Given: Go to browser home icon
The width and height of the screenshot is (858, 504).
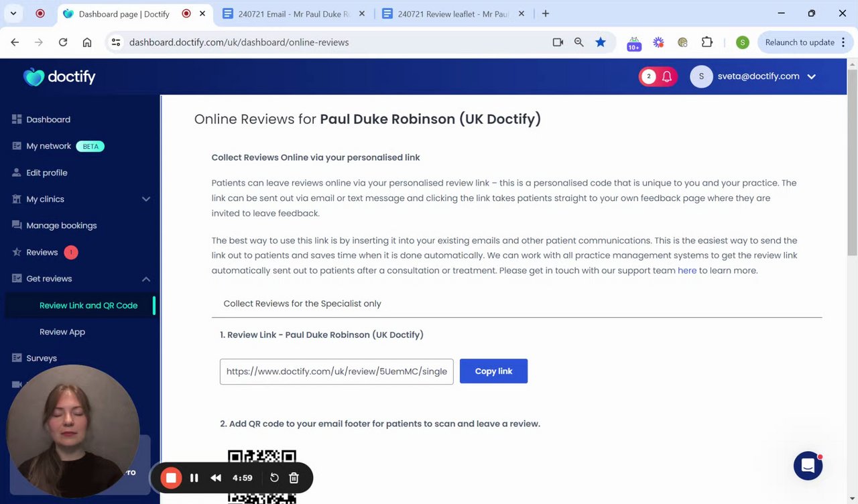Looking at the screenshot, I should coord(87,42).
